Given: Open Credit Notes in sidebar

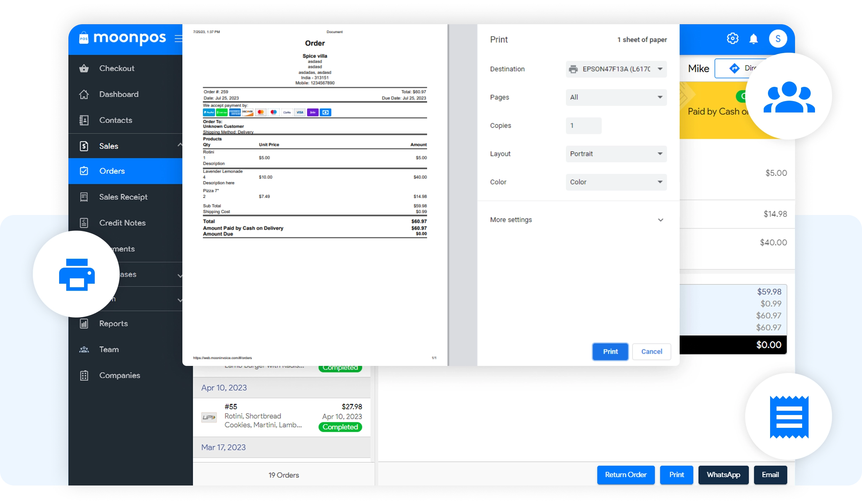Looking at the screenshot, I should 122,223.
